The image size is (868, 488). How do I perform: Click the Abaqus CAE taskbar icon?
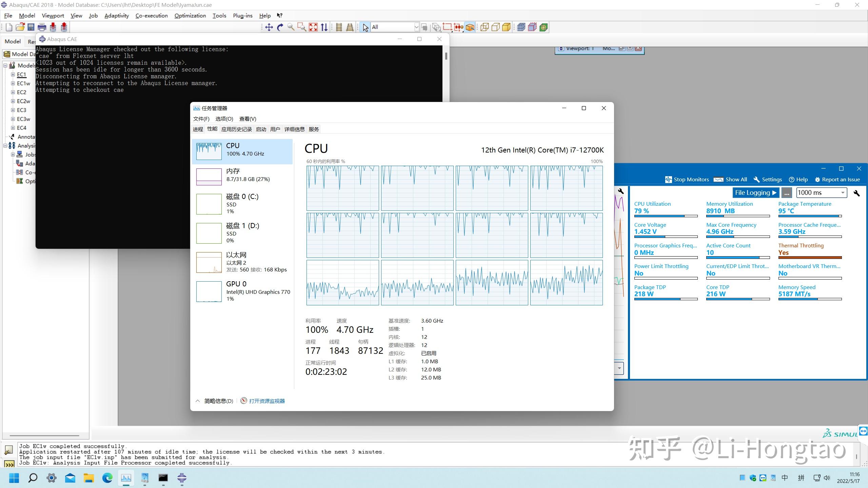[182, 478]
